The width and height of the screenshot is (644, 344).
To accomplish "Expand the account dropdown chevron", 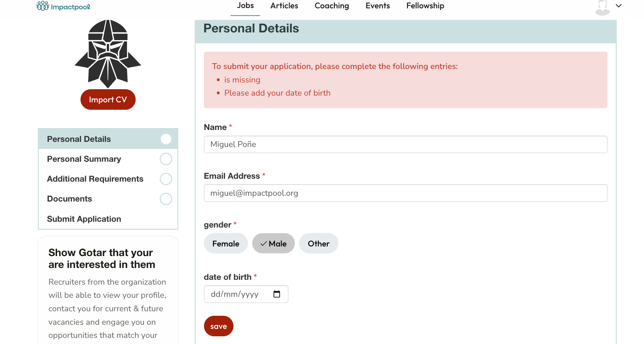I will coord(619,6).
